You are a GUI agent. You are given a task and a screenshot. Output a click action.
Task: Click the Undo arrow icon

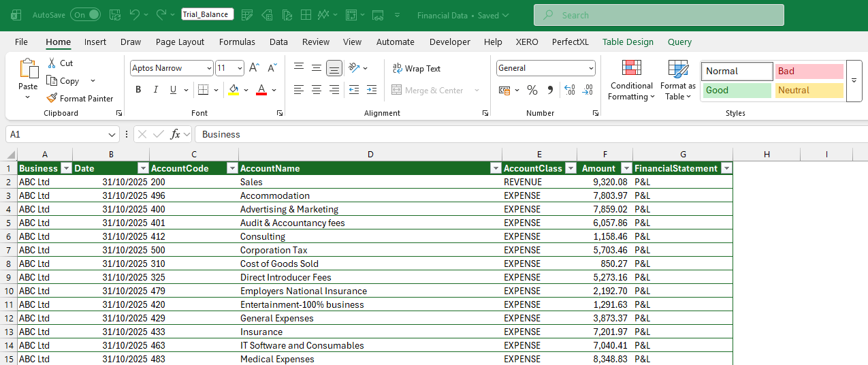point(134,14)
